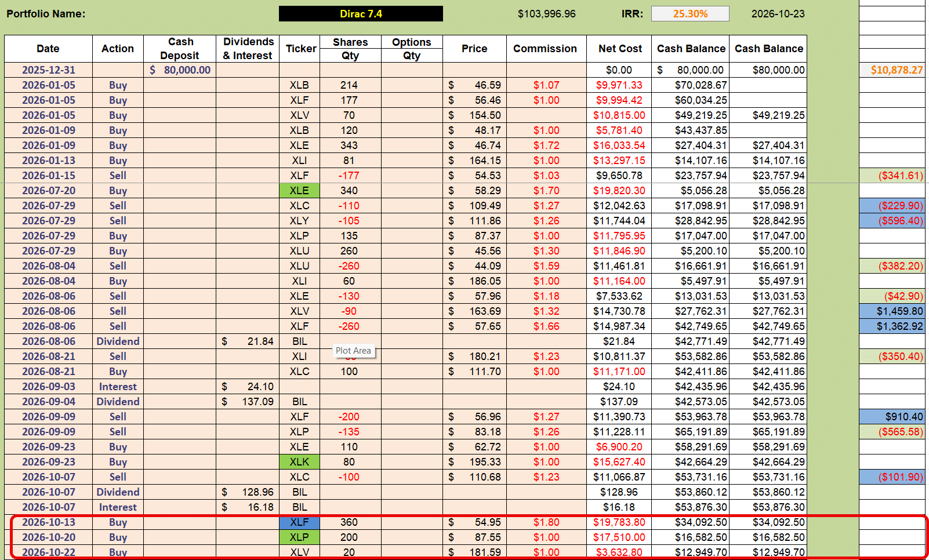Click the ($565.58) loss cell
The width and height of the screenshot is (929, 560).
coord(892,432)
